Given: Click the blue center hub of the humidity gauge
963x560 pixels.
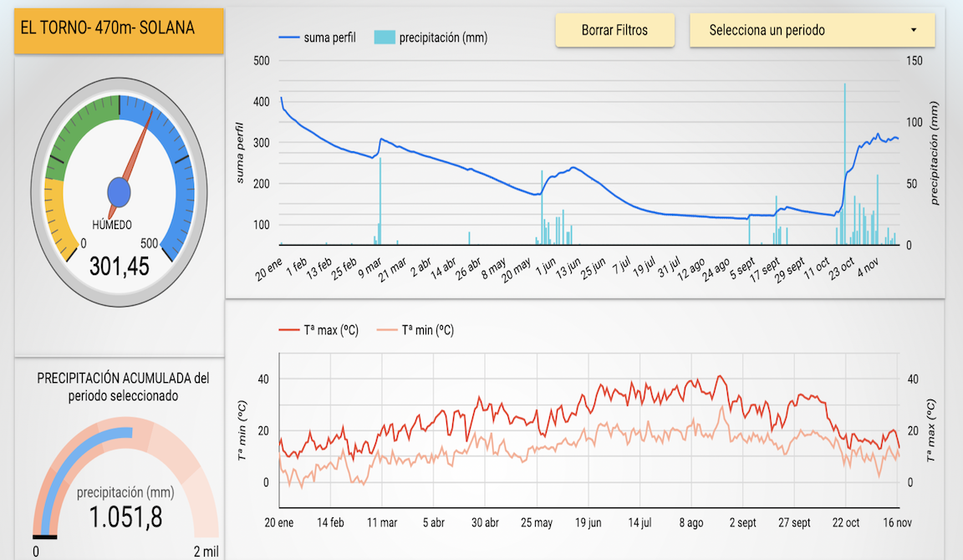Looking at the screenshot, I should point(120,193).
